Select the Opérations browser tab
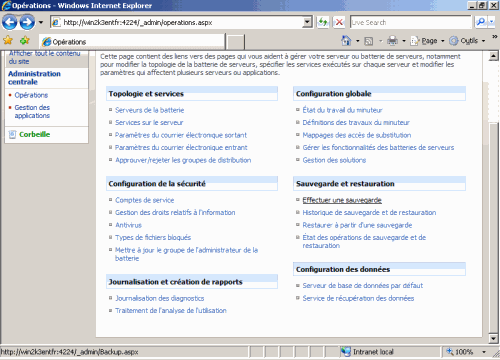 pyautogui.click(x=132, y=42)
